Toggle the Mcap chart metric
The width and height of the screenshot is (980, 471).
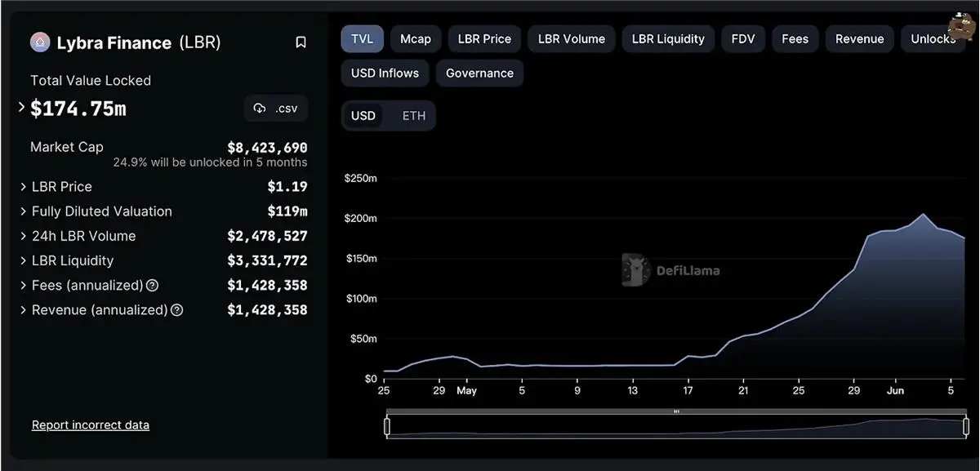click(416, 39)
